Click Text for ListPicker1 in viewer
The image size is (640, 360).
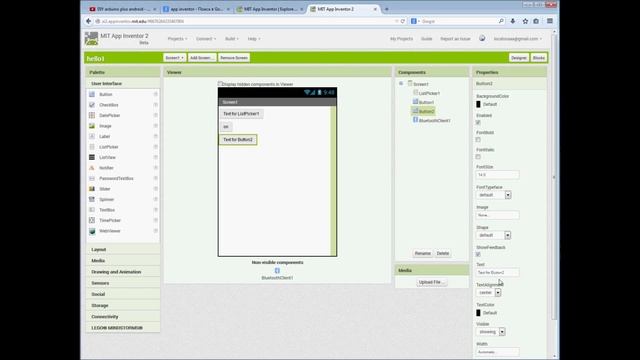tap(241, 114)
